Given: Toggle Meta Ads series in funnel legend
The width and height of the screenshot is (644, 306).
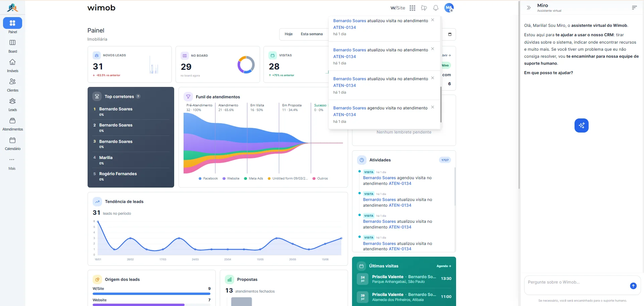Looking at the screenshot, I should click(x=253, y=178).
